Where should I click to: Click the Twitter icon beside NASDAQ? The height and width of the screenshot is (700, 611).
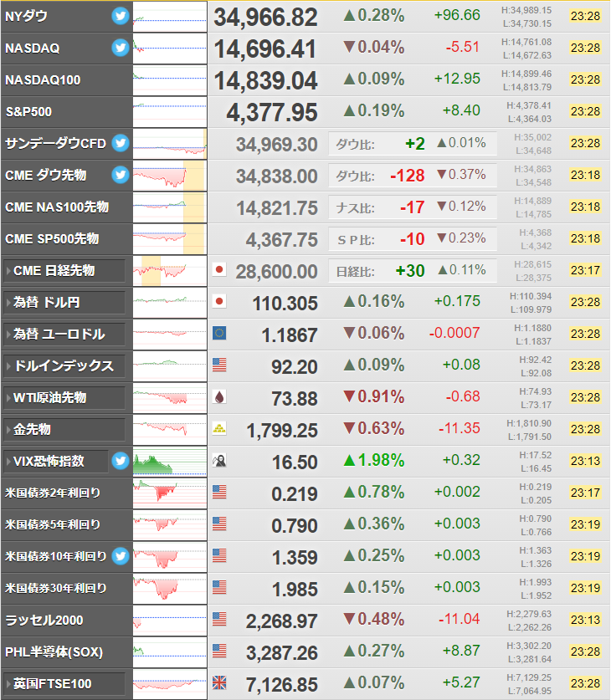(x=121, y=48)
